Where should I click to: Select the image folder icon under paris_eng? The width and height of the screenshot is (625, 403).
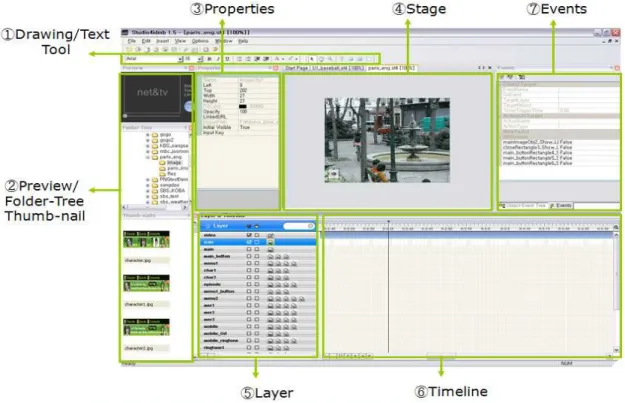pyautogui.click(x=163, y=163)
